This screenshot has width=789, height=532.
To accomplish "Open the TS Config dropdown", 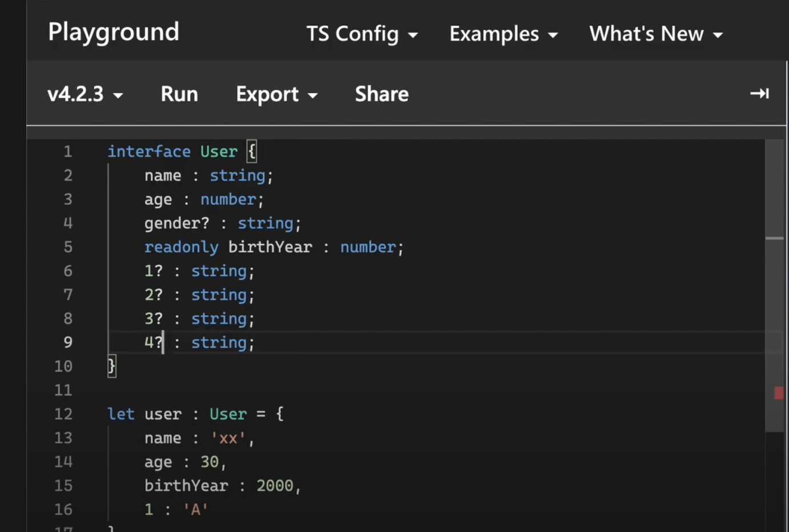I will pyautogui.click(x=362, y=34).
